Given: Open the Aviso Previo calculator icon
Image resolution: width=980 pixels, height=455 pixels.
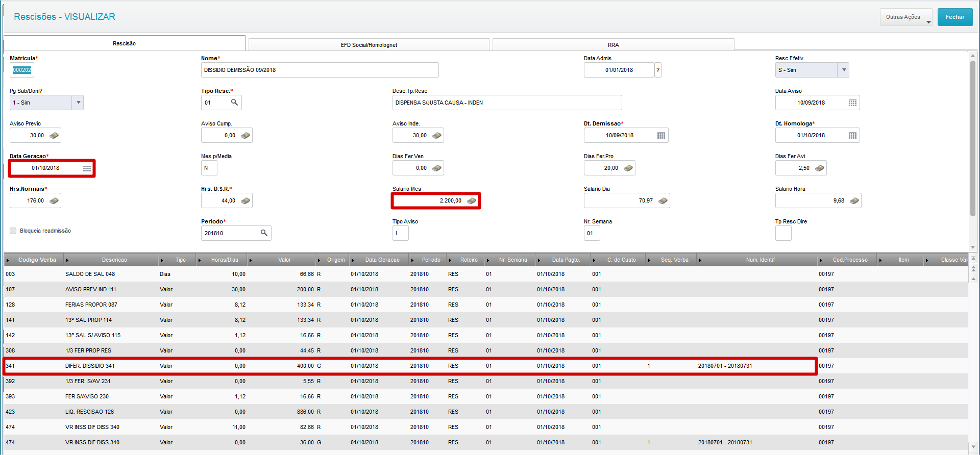Looking at the screenshot, I should point(54,136).
